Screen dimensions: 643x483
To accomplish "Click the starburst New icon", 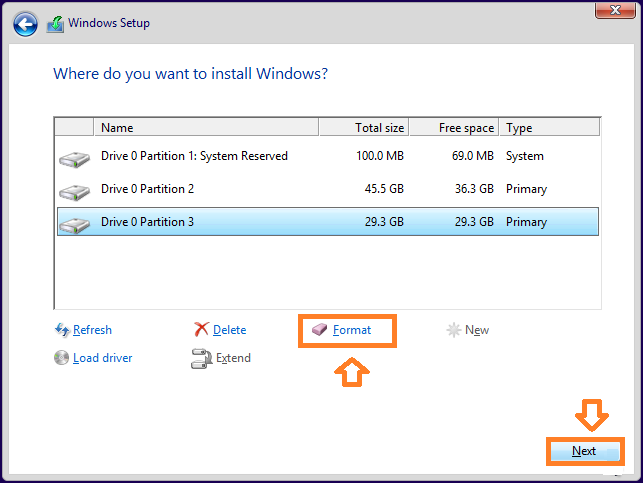I will [454, 330].
